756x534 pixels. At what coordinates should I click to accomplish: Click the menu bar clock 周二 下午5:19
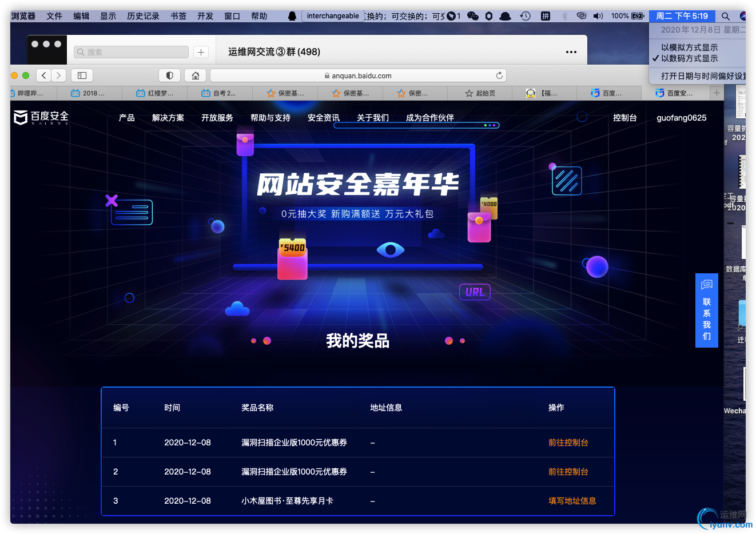pyautogui.click(x=682, y=16)
